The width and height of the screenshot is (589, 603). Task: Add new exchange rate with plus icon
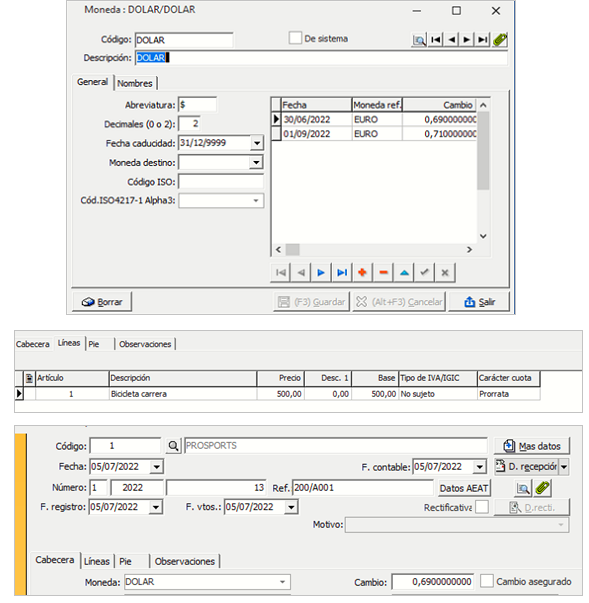[x=362, y=273]
